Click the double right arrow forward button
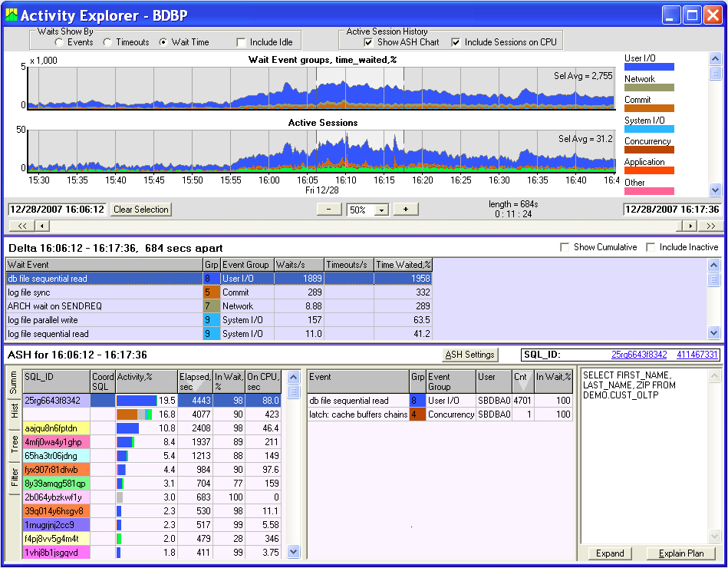728x568 pixels. [x=710, y=226]
